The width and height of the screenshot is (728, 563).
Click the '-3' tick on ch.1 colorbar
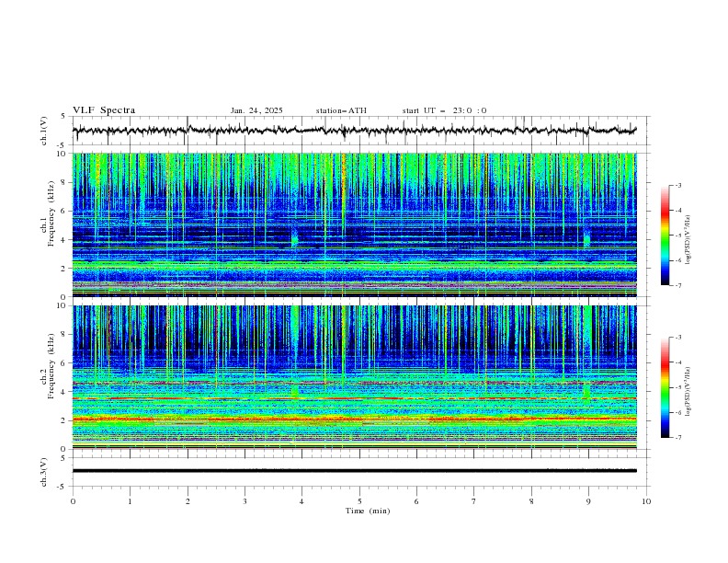coord(677,185)
